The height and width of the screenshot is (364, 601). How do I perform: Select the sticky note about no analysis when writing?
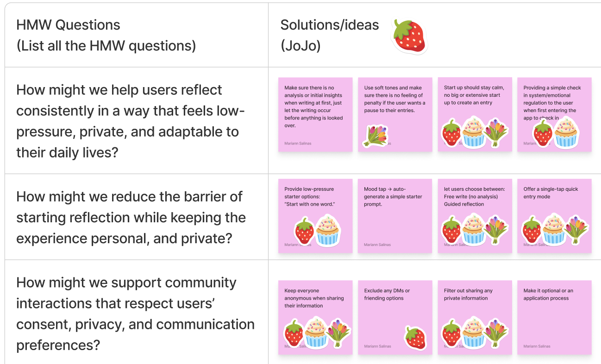point(315,114)
